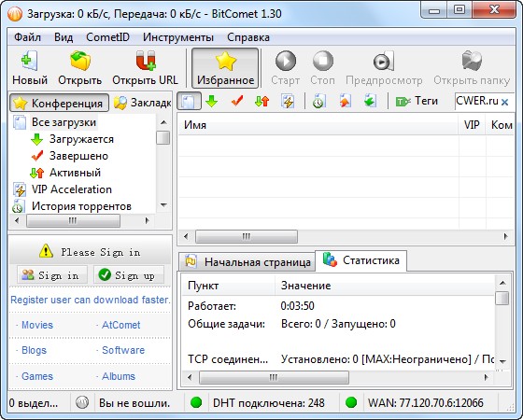Click the green DHT status indicator
Image resolution: width=523 pixels, height=420 pixels.
coord(196,402)
